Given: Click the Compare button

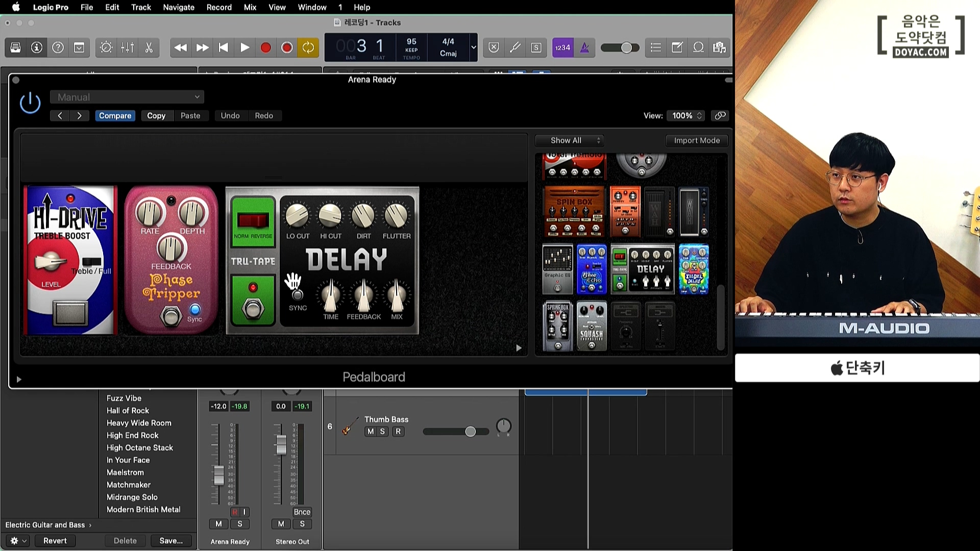Looking at the screenshot, I should tap(115, 116).
